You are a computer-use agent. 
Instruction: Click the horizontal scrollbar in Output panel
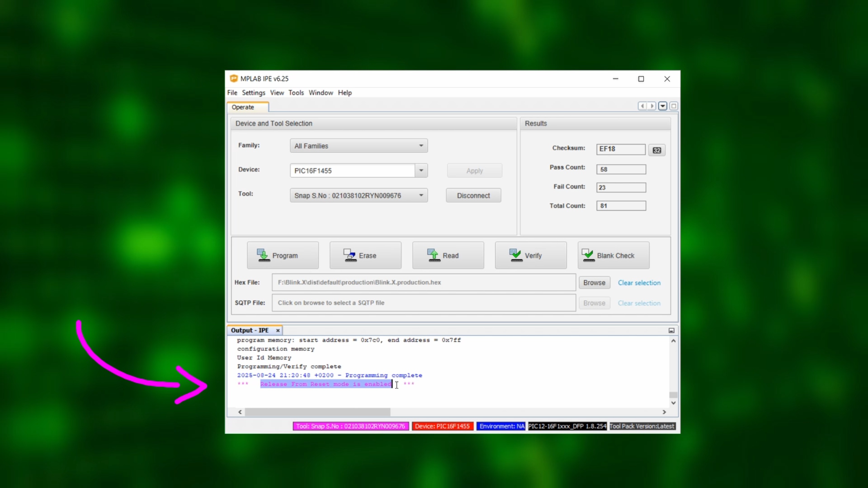[x=317, y=412]
